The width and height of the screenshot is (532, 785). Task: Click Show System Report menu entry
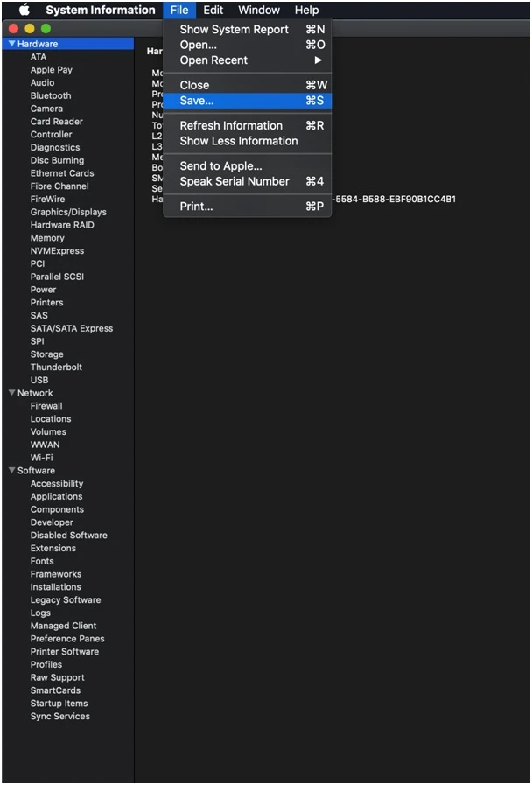[x=234, y=29]
